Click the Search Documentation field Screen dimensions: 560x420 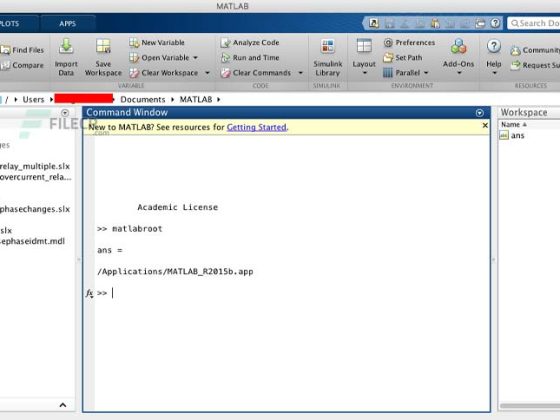(x=534, y=23)
